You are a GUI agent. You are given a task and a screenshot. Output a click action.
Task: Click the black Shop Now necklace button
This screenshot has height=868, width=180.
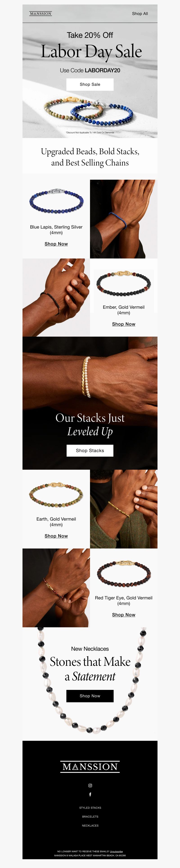pyautogui.click(x=90, y=696)
